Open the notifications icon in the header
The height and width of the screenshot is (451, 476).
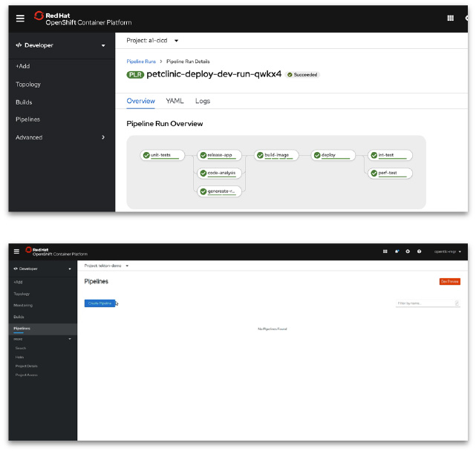397,251
